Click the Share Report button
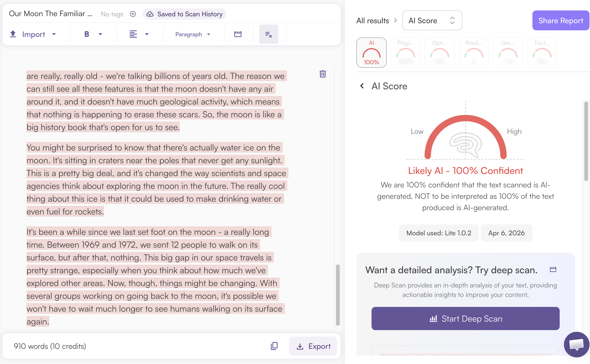This screenshot has width=590, height=364. (x=560, y=20)
